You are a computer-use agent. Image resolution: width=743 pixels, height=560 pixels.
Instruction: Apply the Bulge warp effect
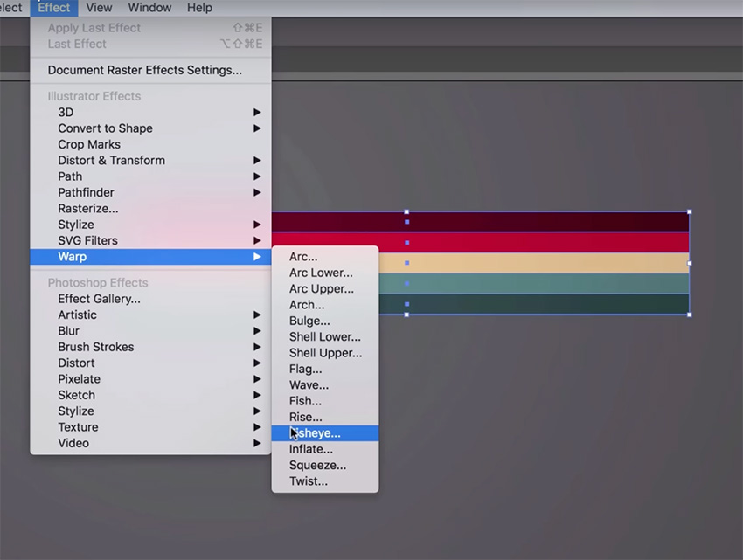click(309, 321)
